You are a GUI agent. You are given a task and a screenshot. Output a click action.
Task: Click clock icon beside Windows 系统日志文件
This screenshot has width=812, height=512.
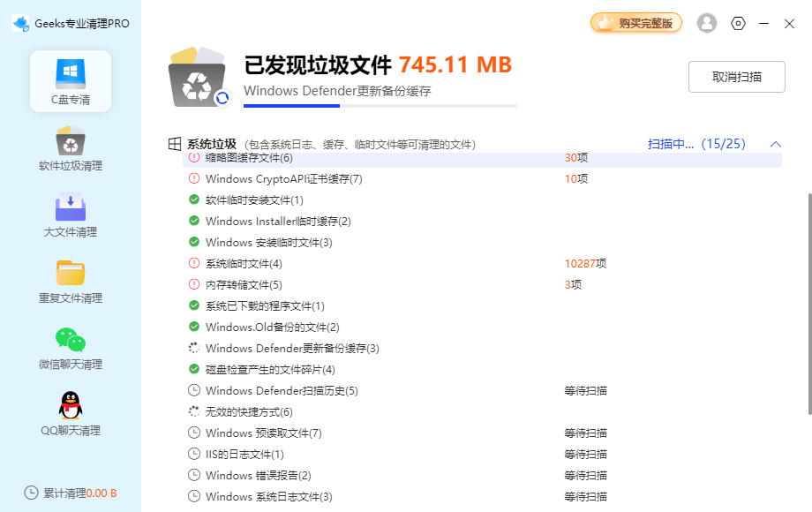coord(193,496)
